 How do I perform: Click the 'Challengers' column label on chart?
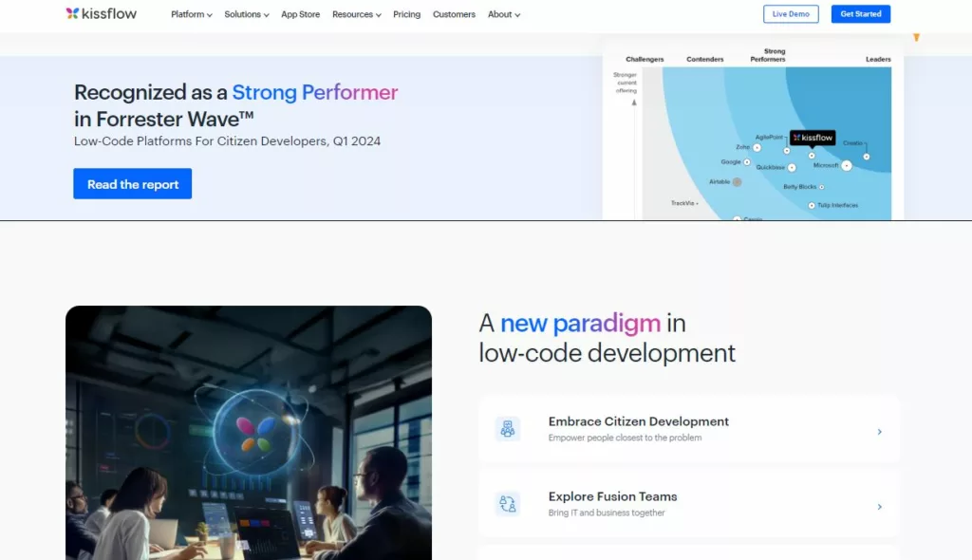(x=645, y=60)
